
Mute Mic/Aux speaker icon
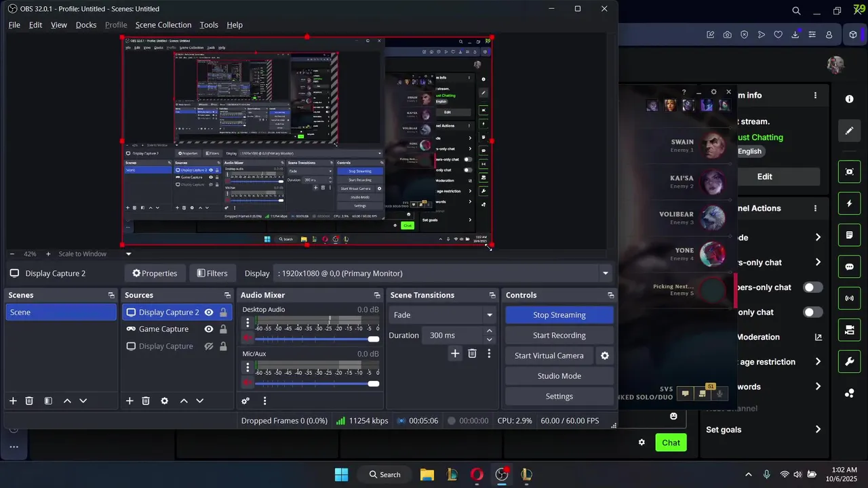[x=248, y=383]
